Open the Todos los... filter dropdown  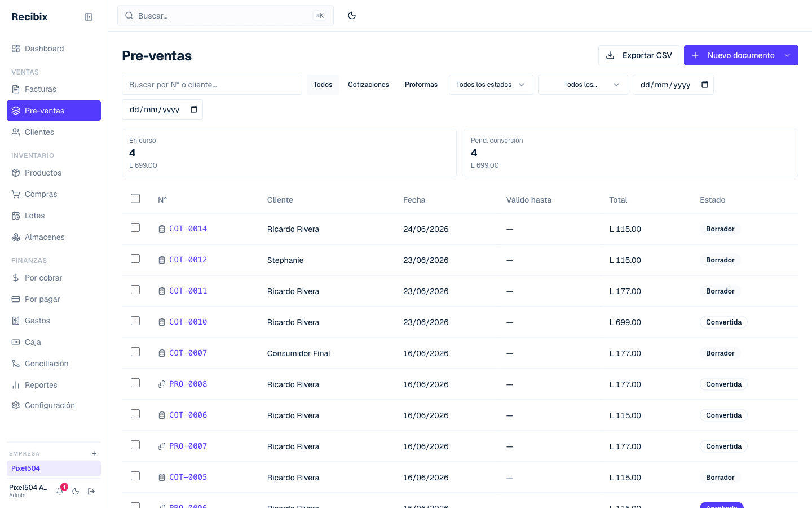click(x=583, y=85)
